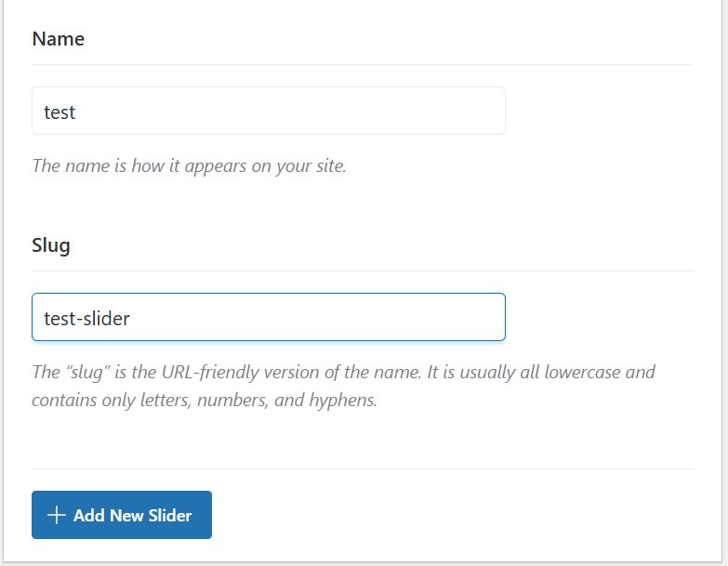This screenshot has width=728, height=566.
Task: Focus the Name text field
Action: pyautogui.click(x=268, y=112)
